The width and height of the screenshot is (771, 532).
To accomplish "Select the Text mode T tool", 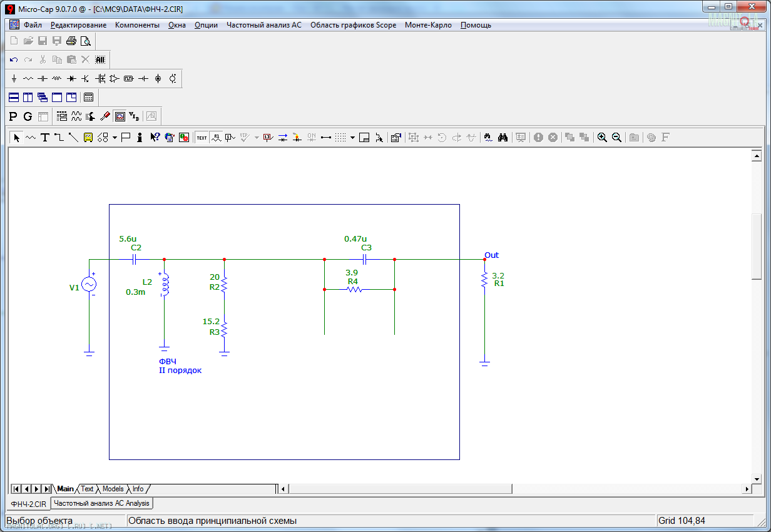I will tap(45, 138).
